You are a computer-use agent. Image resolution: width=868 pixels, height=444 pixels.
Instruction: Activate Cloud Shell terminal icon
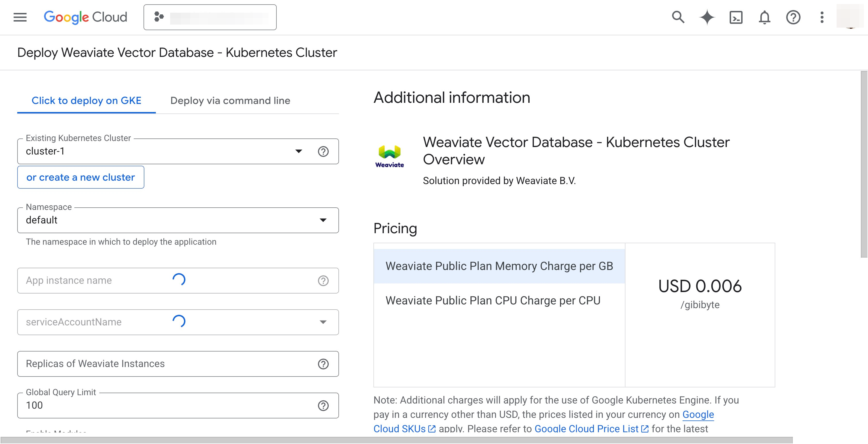click(x=736, y=17)
